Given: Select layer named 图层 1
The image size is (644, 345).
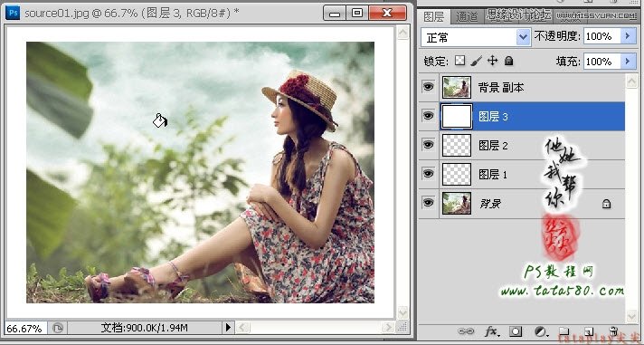Looking at the screenshot, I should (x=493, y=175).
